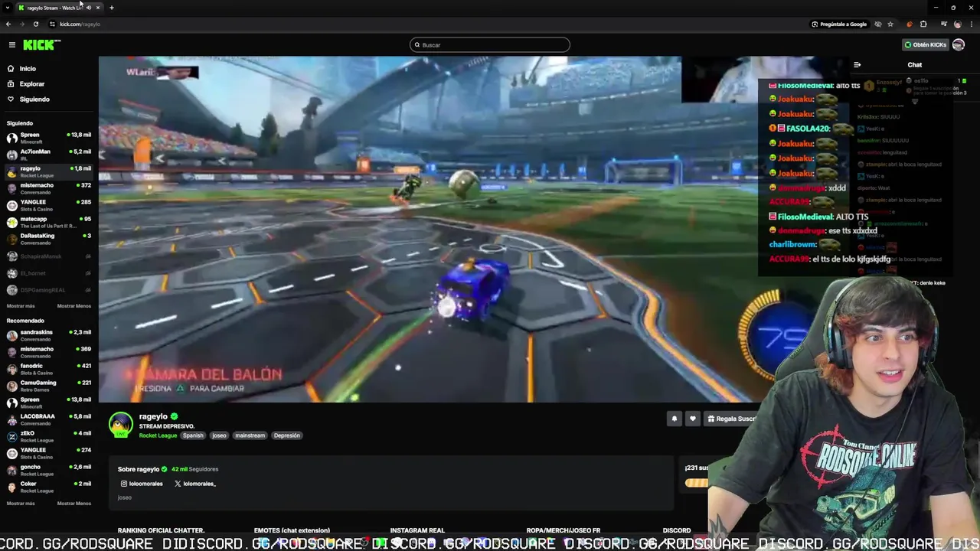Close the rageylo Stream tab
Viewport: 980px width, 551px height.
[x=97, y=8]
